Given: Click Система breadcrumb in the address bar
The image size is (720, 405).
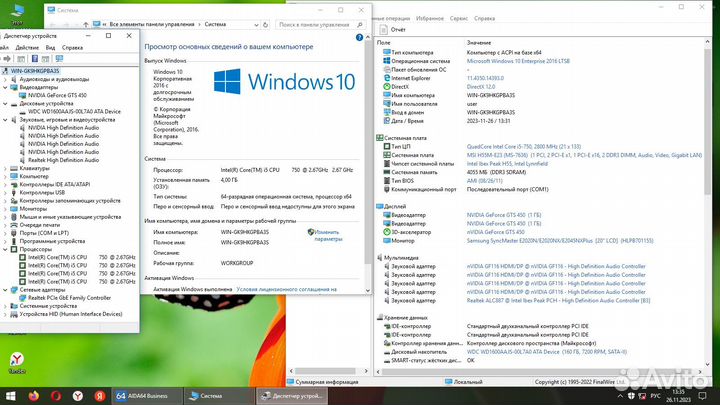Looking at the screenshot, I should [x=215, y=24].
